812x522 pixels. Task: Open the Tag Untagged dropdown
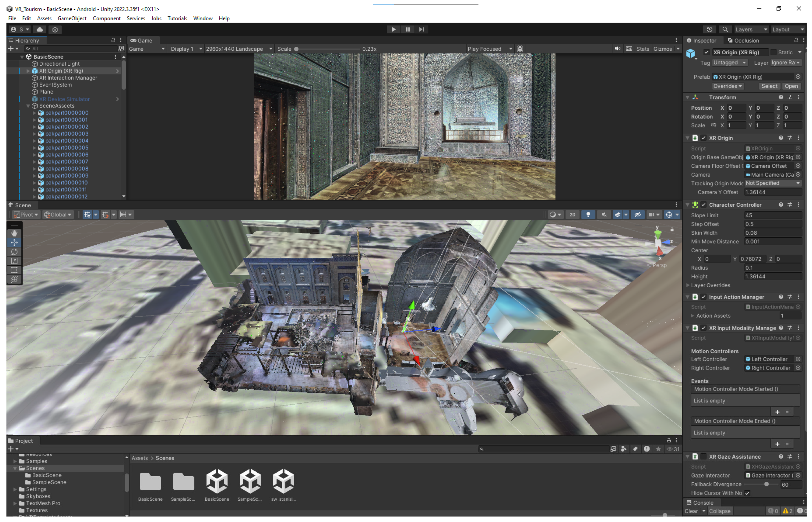coord(730,63)
